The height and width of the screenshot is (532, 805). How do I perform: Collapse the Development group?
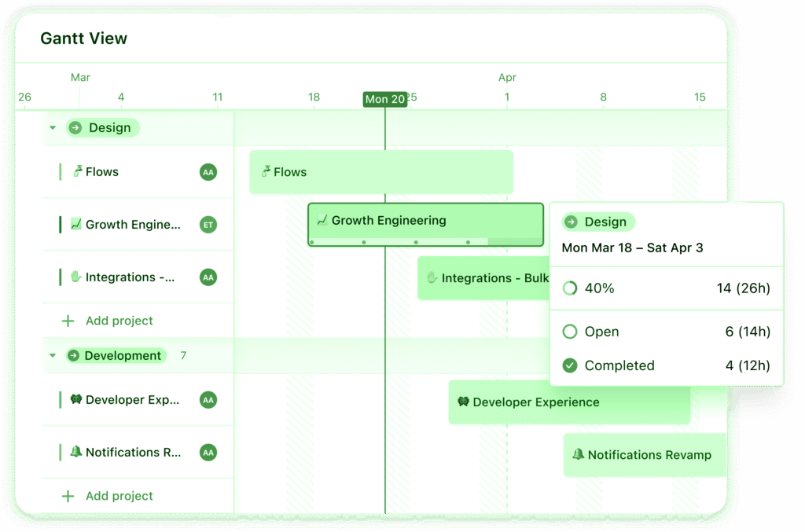52,355
